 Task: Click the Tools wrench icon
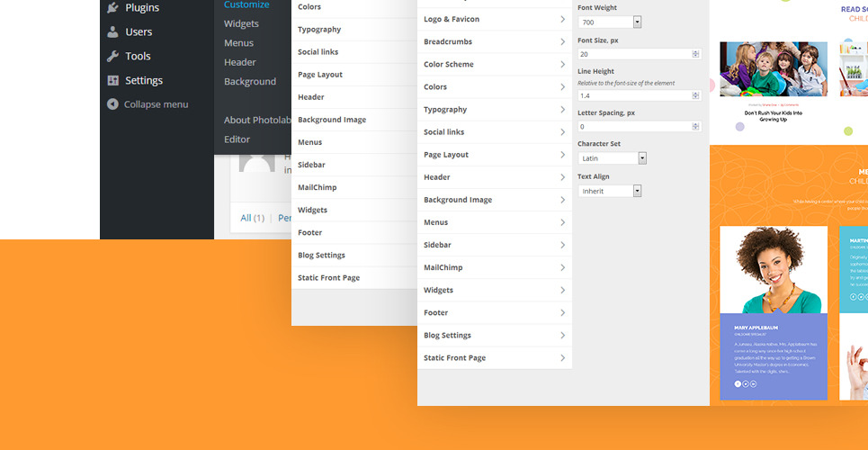pyautogui.click(x=112, y=56)
